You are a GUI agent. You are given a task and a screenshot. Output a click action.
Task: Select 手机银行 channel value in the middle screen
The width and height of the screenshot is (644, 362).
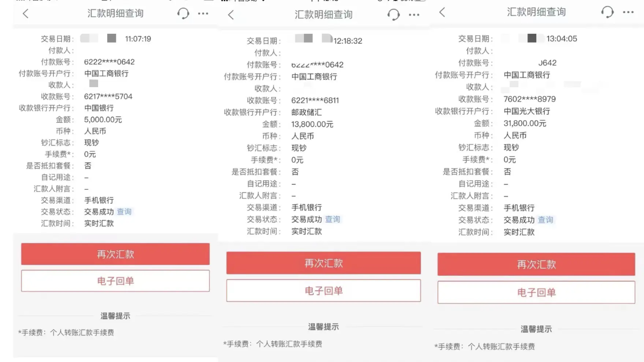coord(307,207)
